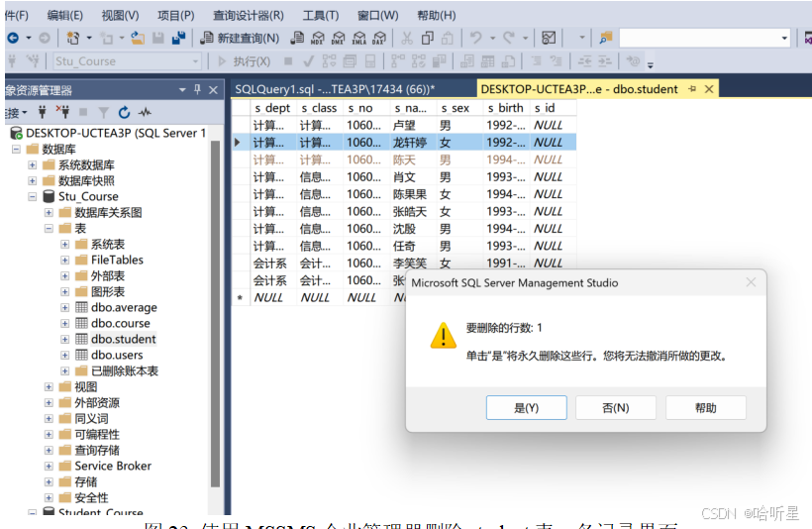Click the row selector of 龙轩婷 row
The image size is (812, 529).
239,143
